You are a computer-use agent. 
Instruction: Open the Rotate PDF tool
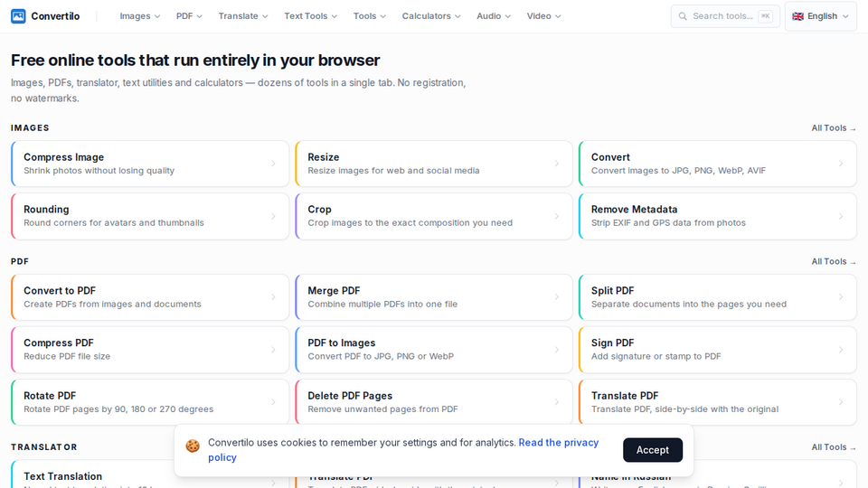(x=150, y=402)
